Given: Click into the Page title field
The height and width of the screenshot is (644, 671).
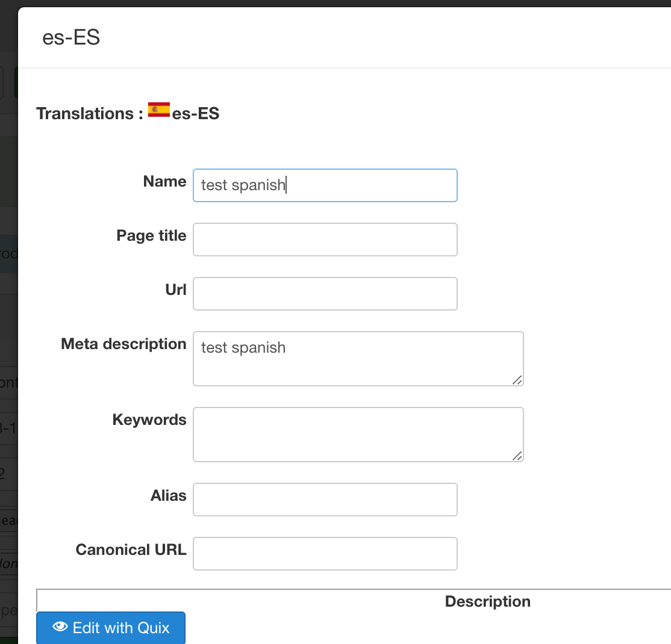Looking at the screenshot, I should click(325, 240).
